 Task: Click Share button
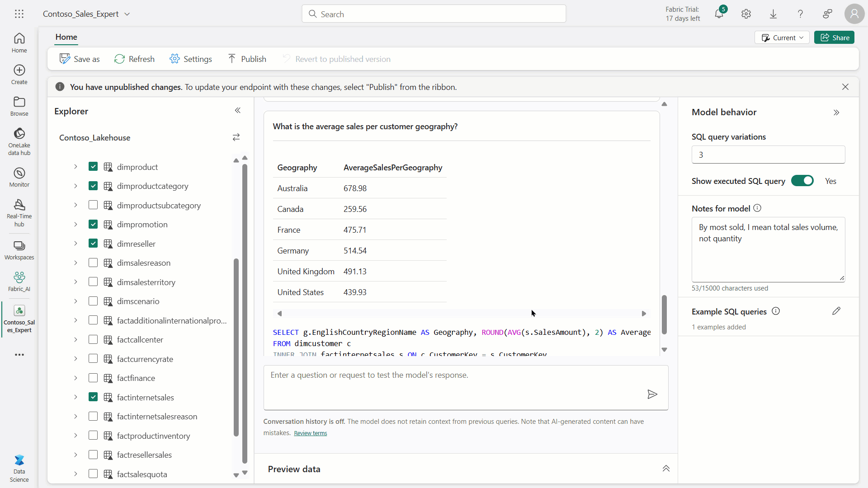pos(834,38)
